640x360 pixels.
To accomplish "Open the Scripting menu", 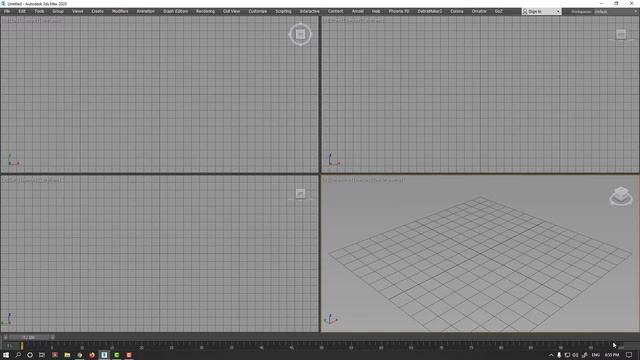I will tap(283, 11).
